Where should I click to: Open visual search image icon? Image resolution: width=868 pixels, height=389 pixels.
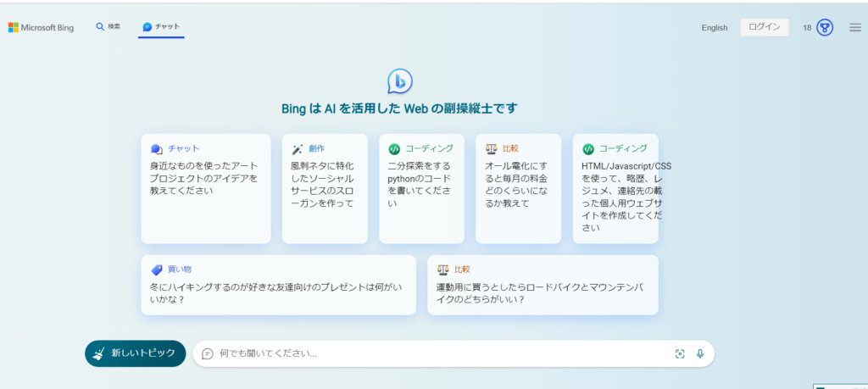coord(680,354)
